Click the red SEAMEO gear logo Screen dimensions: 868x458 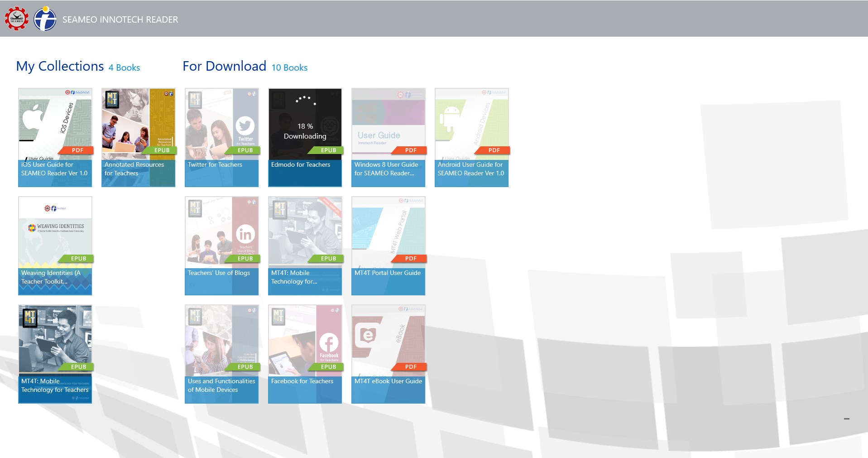pos(17,19)
